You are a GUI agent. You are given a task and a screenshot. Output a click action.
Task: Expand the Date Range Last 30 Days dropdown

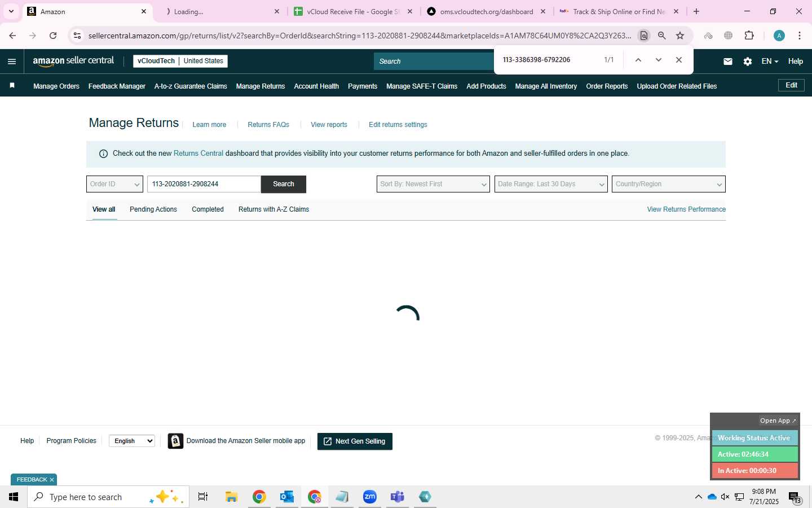point(551,184)
